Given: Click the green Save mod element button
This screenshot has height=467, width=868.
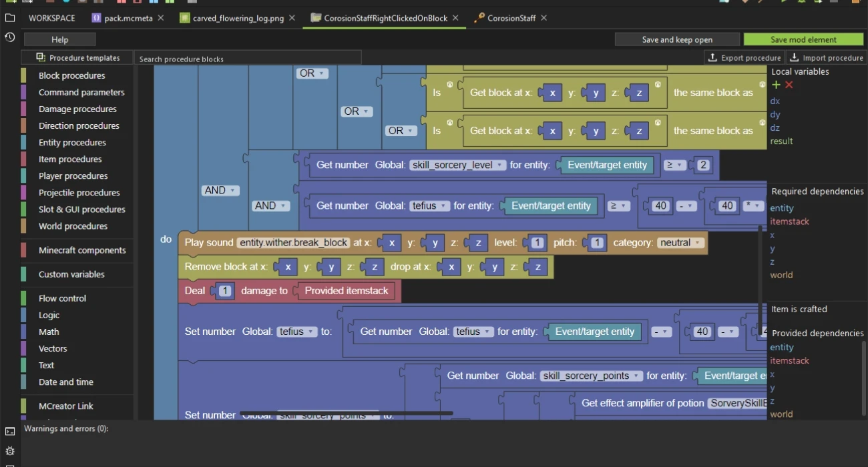Looking at the screenshot, I should [x=804, y=39].
